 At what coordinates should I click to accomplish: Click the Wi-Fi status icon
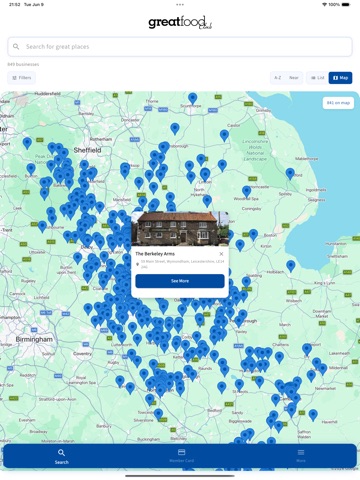(324, 5)
